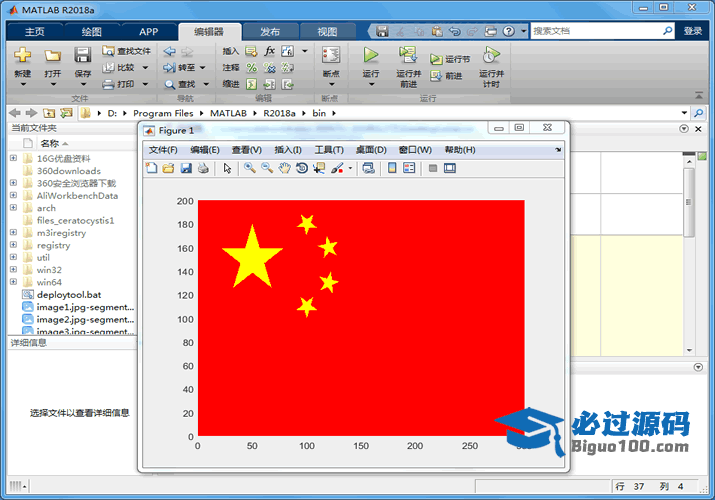Activate the Zoom In tool in Figure 1
The image size is (715, 500).
tap(249, 168)
